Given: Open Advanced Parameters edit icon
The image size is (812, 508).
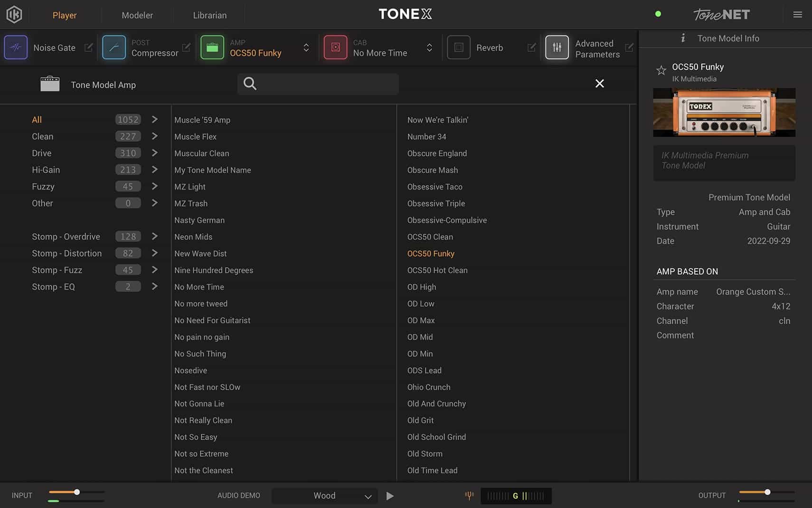Looking at the screenshot, I should coord(629,48).
